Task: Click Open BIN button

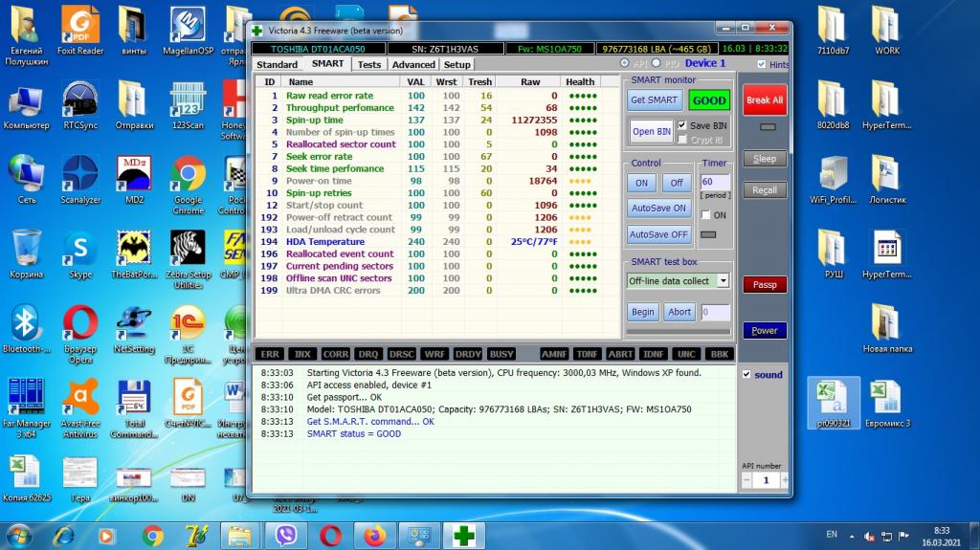Action: (x=651, y=131)
